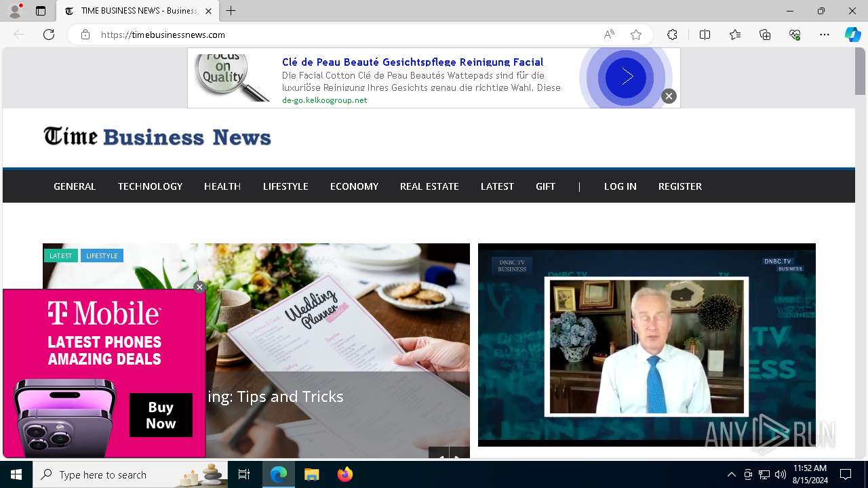Click LOG IN in navigation

(620, 186)
